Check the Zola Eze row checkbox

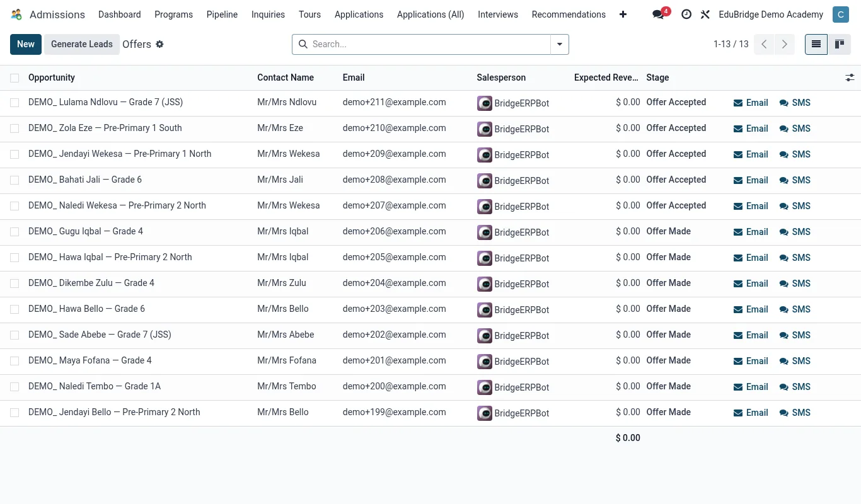click(x=14, y=129)
